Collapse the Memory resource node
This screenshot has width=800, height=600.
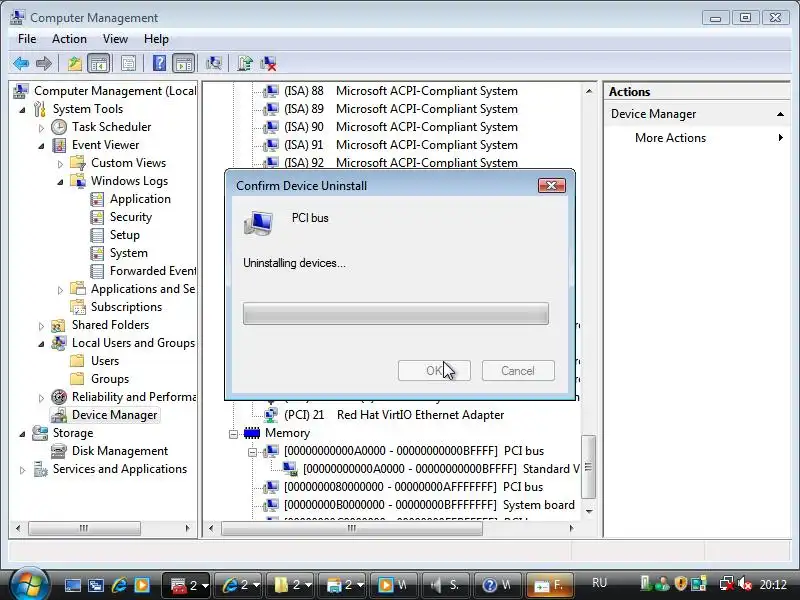coord(233,434)
